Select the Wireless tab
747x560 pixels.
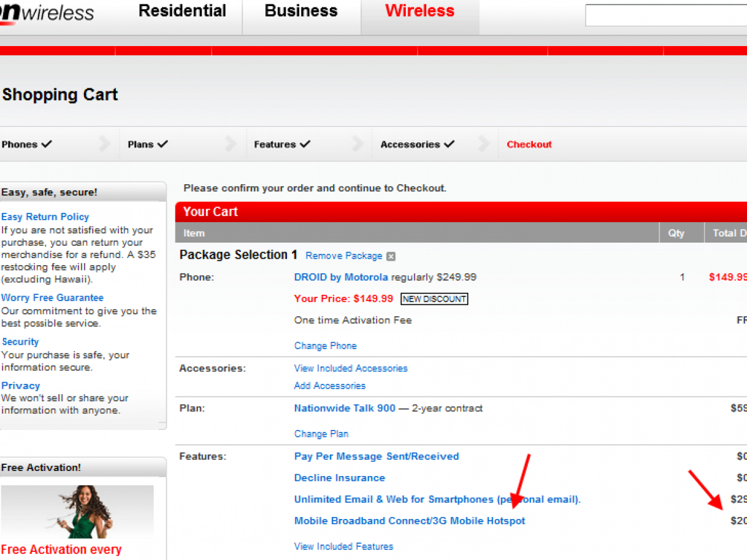coord(420,11)
